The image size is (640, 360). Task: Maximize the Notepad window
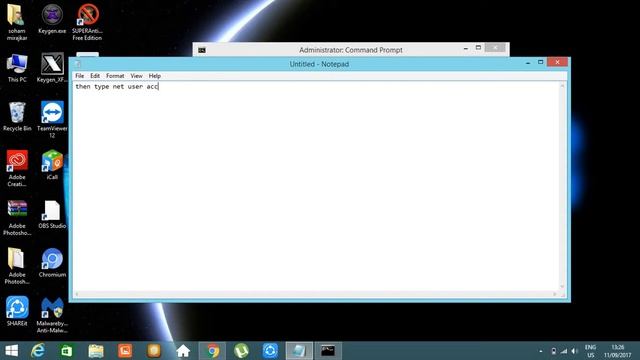[x=540, y=62]
